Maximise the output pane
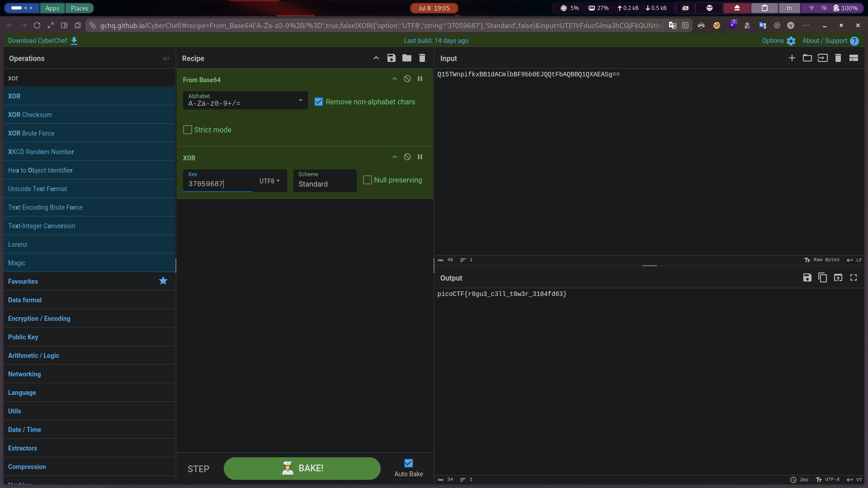The height and width of the screenshot is (488, 868). tap(854, 278)
